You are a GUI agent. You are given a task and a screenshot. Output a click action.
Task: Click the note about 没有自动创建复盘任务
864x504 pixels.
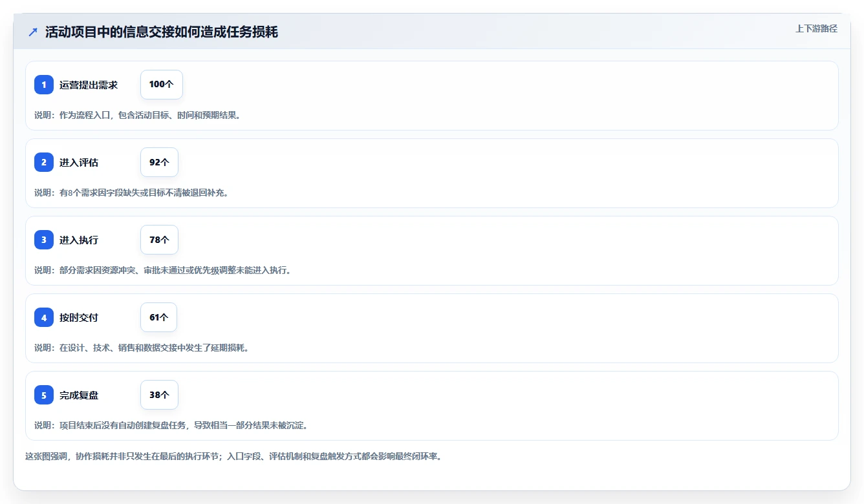coord(171,425)
